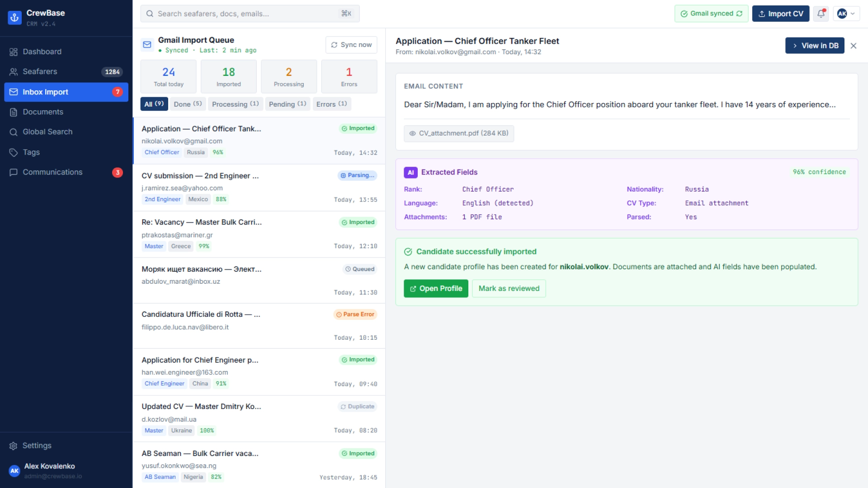The height and width of the screenshot is (488, 868).
Task: Click the Dashboard grid icon in sidebar
Action: click(x=14, y=52)
